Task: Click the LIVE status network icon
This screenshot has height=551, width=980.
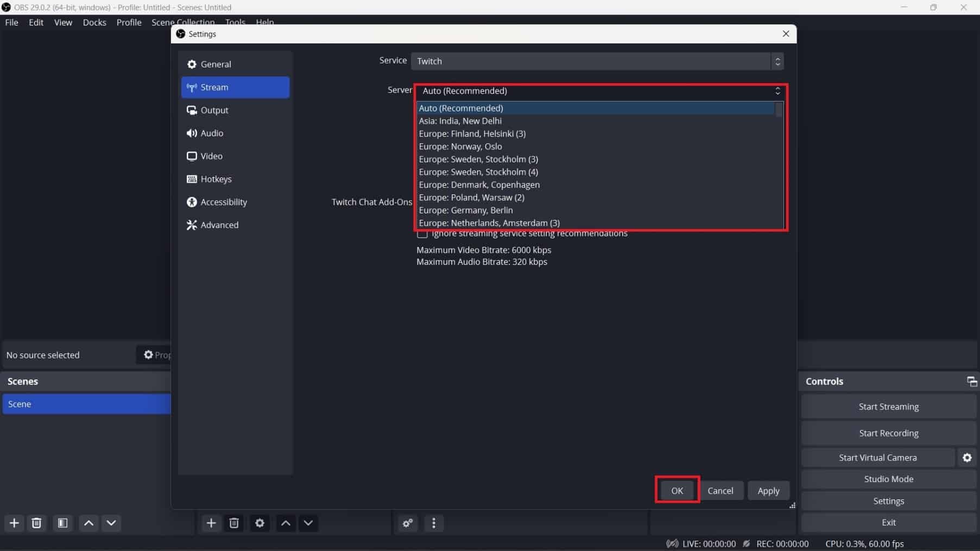Action: click(x=672, y=544)
